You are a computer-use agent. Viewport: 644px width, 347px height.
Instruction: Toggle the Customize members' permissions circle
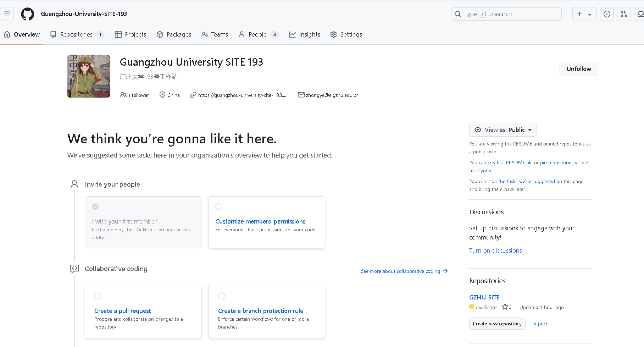tap(219, 206)
